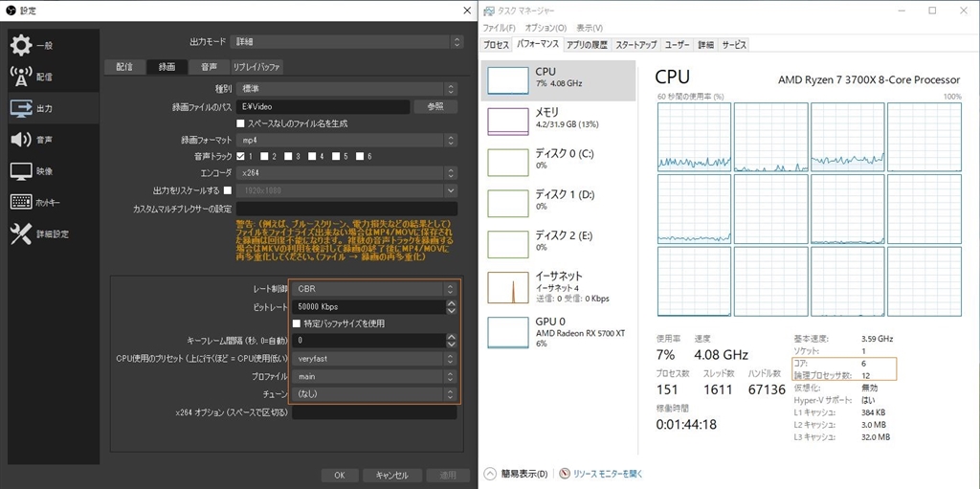Open Audio (音声) speaker icon in sidebar

tap(21, 140)
